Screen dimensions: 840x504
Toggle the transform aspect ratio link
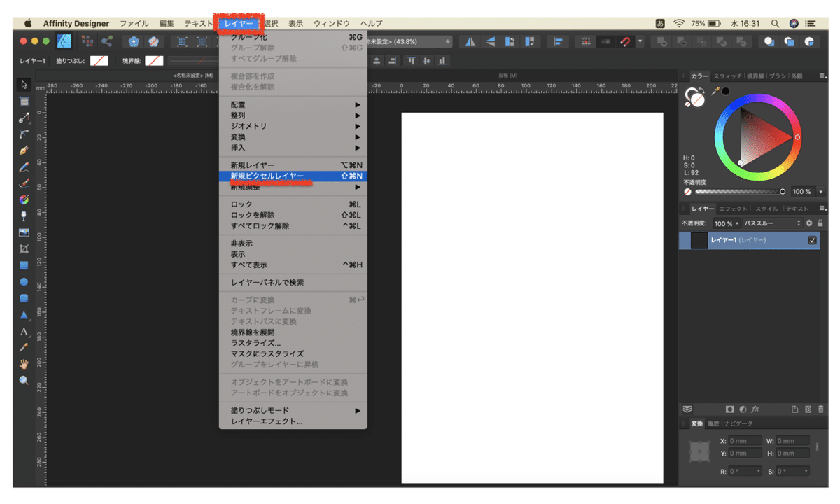click(x=817, y=447)
